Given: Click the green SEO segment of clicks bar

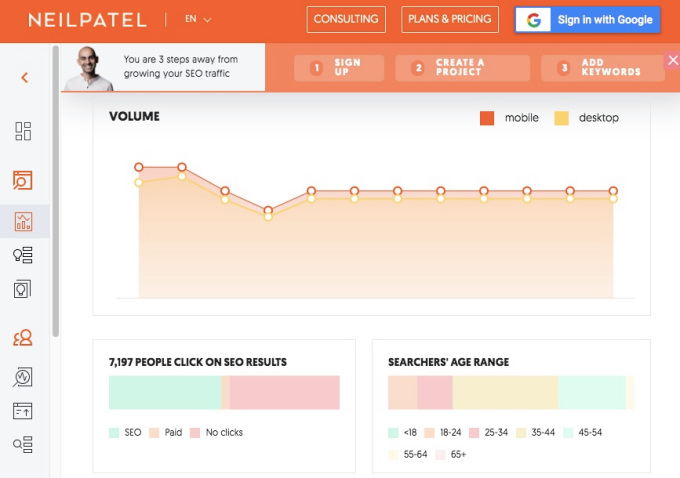Looking at the screenshot, I should (x=165, y=393).
